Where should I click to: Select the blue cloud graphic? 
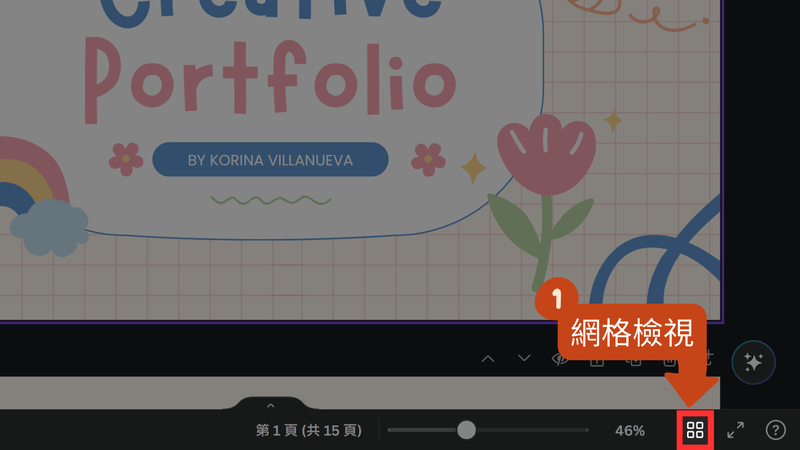tap(48, 227)
